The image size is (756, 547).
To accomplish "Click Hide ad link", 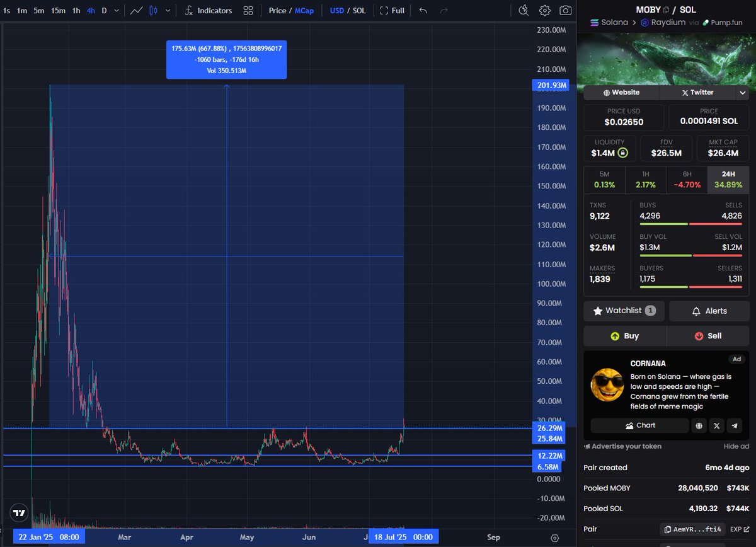I will [x=735, y=446].
